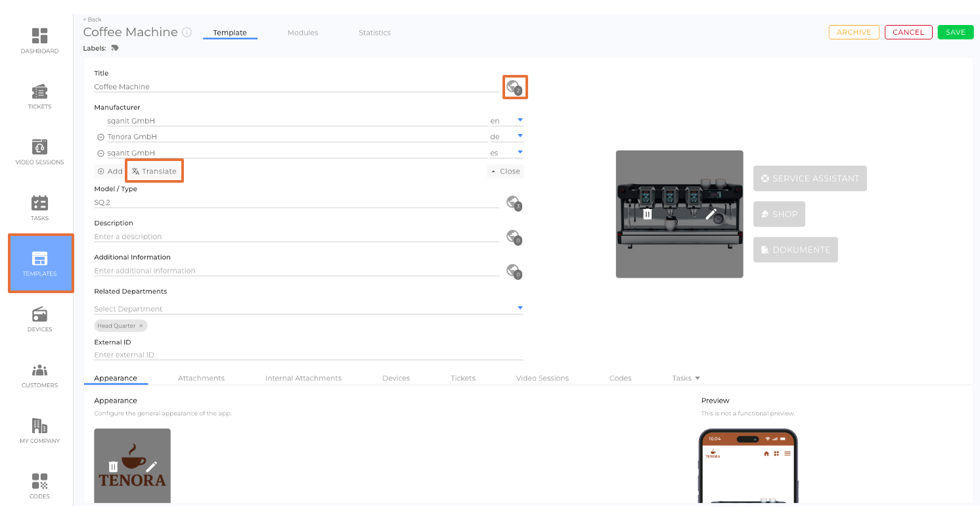The width and height of the screenshot is (980, 512).
Task: Remove Head Quarter department chip
Action: pyautogui.click(x=141, y=326)
